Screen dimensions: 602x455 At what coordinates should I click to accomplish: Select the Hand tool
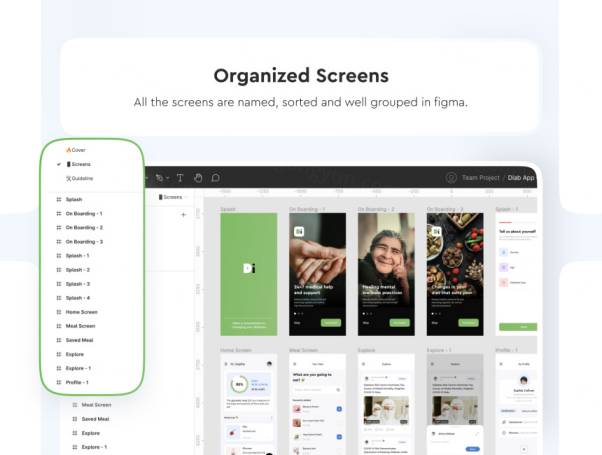198,178
